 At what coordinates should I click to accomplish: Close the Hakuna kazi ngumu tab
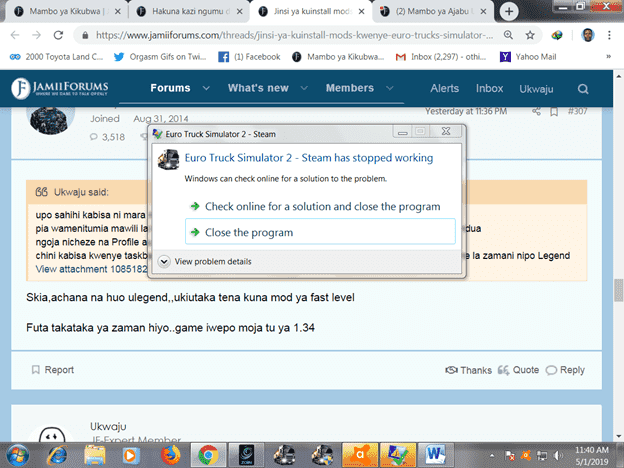pos(240,12)
